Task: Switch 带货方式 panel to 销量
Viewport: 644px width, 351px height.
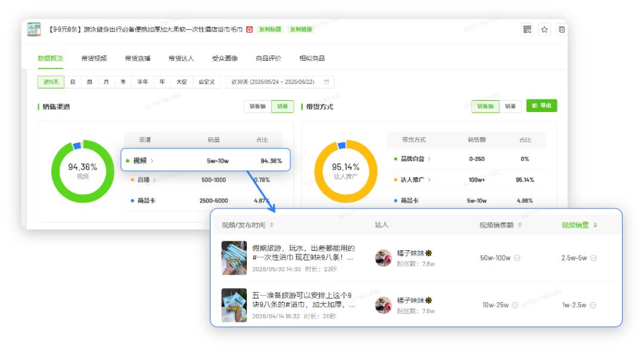Action: (510, 106)
